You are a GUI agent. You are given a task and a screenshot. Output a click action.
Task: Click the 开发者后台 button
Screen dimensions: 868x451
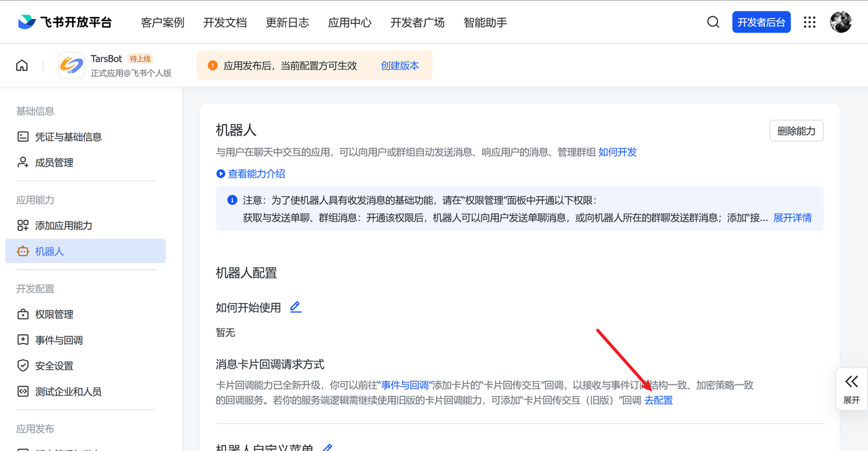pos(761,22)
